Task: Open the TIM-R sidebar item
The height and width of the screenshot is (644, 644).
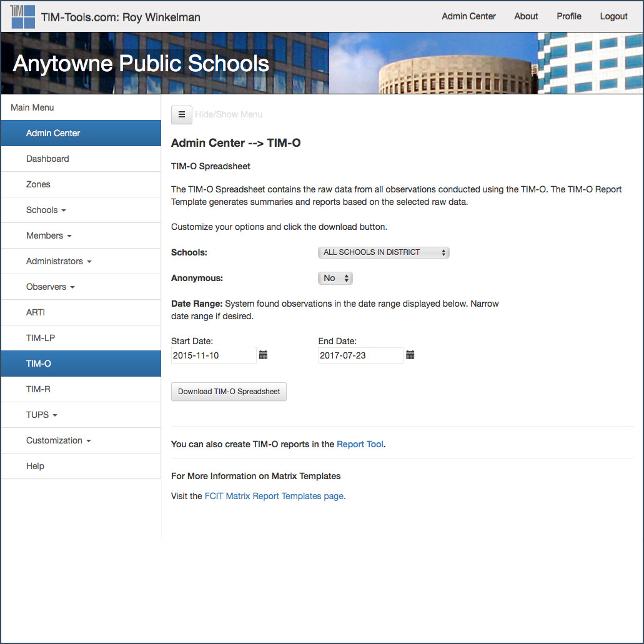Action: 81,389
